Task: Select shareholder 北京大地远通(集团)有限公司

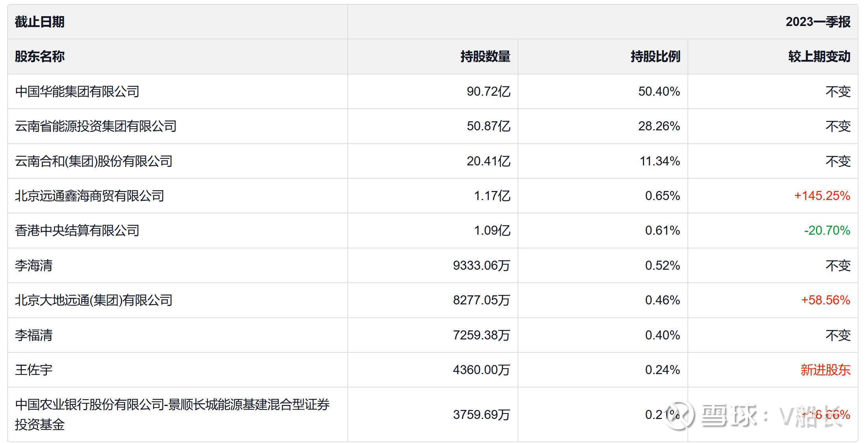Action: (x=94, y=300)
